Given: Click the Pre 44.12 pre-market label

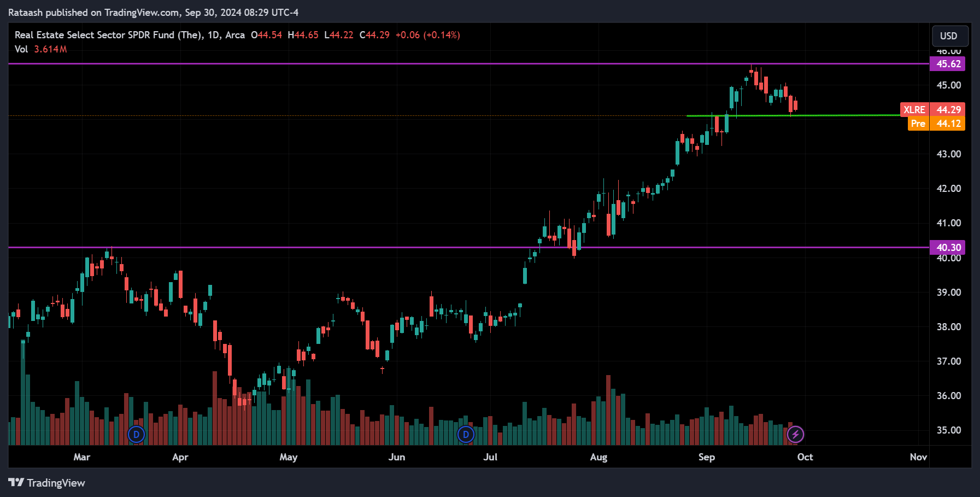Looking at the screenshot, I should click(937, 124).
